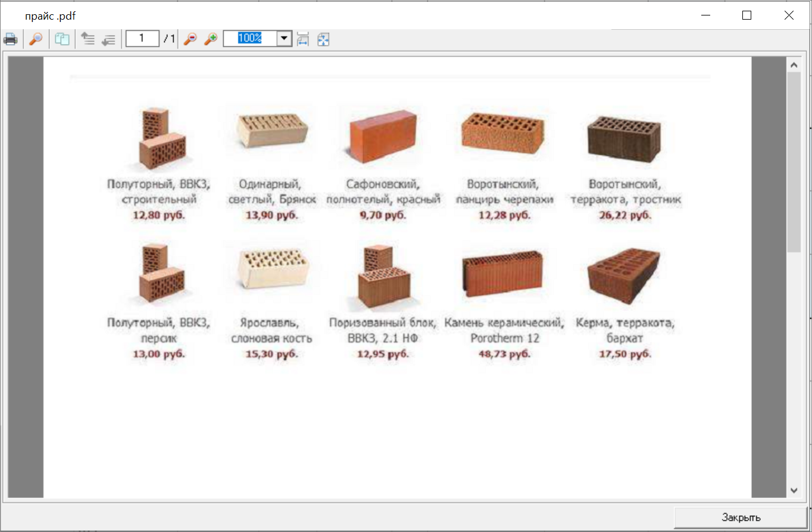
Task: Expand the zoom percentage dropdown arrow
Action: click(284, 39)
